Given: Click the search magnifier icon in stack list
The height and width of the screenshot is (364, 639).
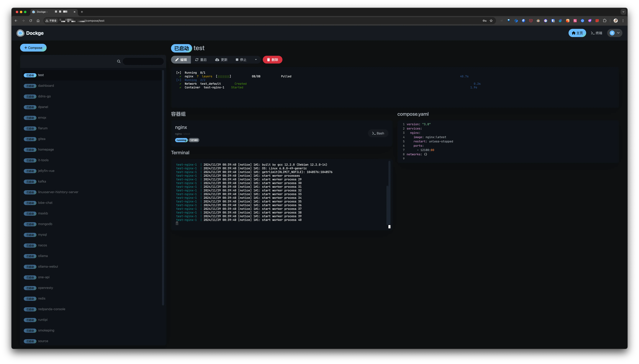Looking at the screenshot, I should point(119,61).
